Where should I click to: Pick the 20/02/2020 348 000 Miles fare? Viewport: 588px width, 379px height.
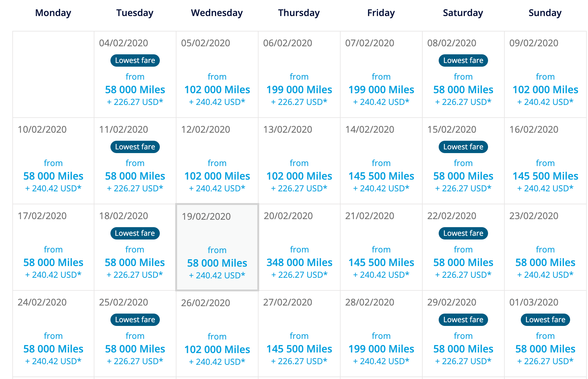299,247
